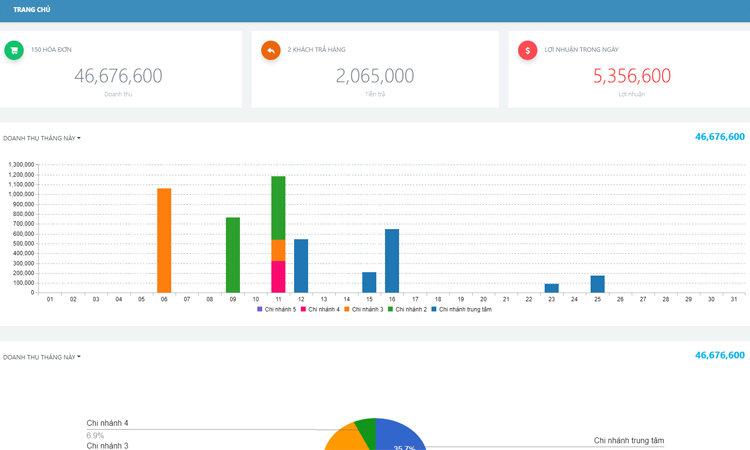The image size is (750, 450).
Task: Toggle Chi nhánh 5 legend entry
Action: coord(276,309)
